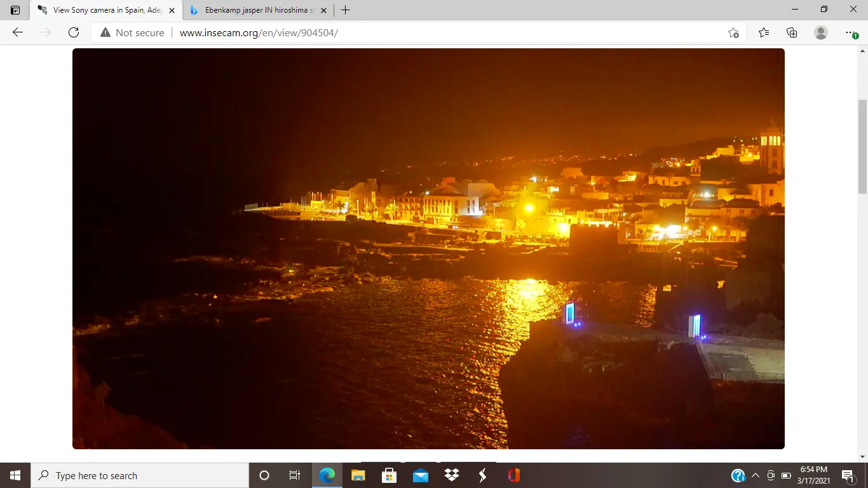This screenshot has height=488, width=868.
Task: Close the Ebenkamp jasper tab
Action: 324,10
